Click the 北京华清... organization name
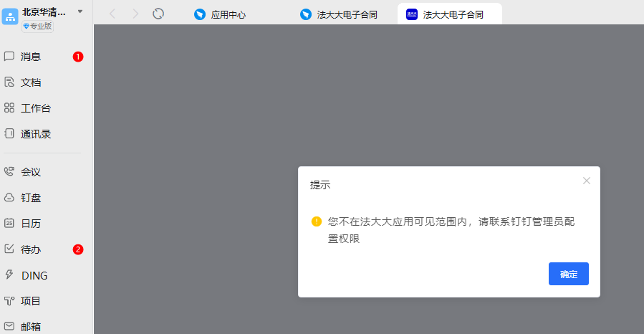The width and height of the screenshot is (644, 334). point(44,12)
